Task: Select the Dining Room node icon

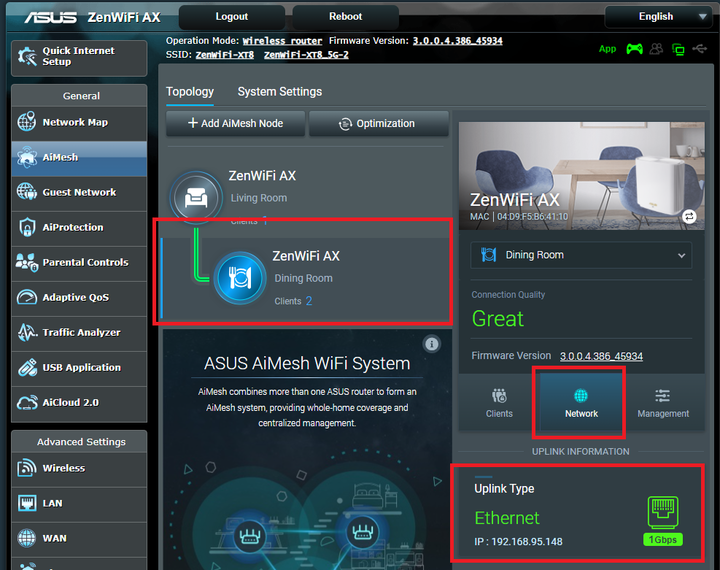Action: coord(240,278)
